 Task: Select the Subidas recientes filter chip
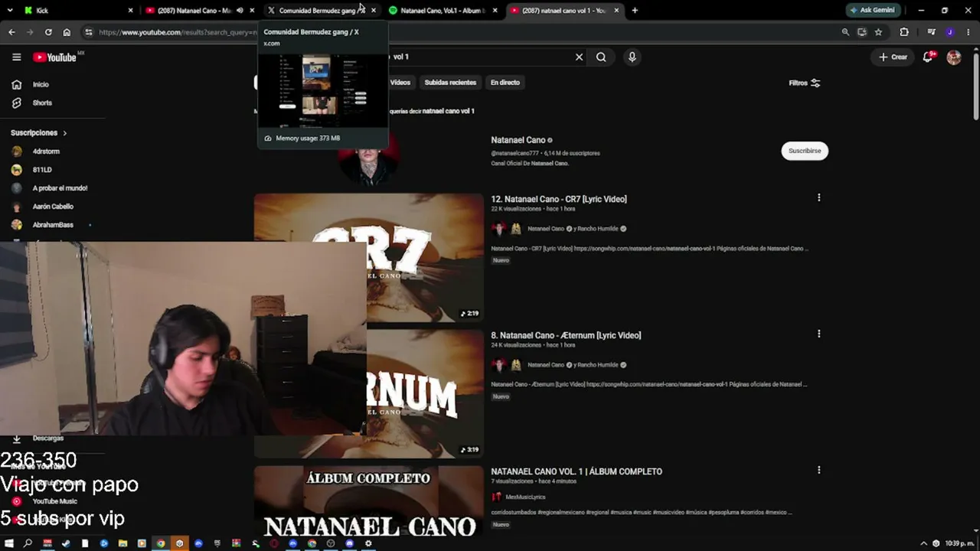pos(450,83)
